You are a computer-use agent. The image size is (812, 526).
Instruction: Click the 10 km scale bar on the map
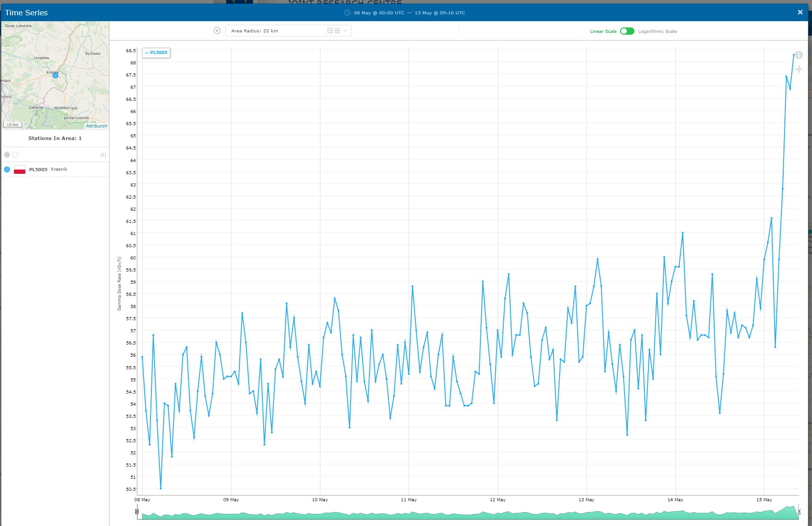click(13, 125)
